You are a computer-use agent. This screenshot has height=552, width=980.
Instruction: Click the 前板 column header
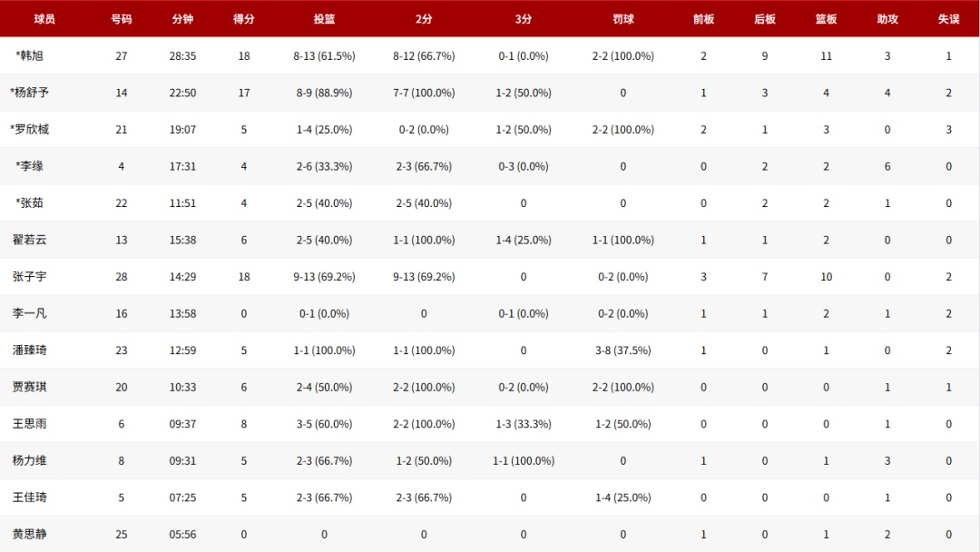703,19
